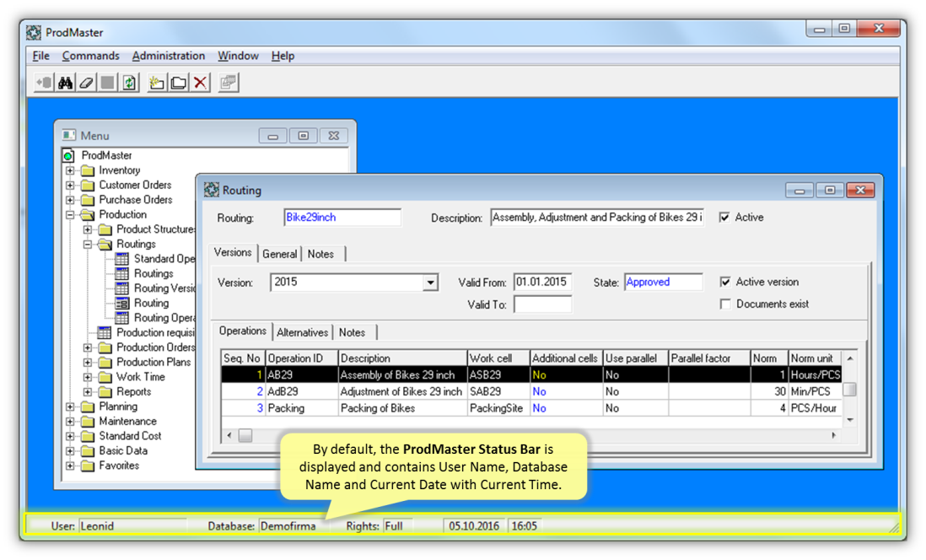This screenshot has height=560, width=926.
Task: Click the cascaded windows toolbar icon
Action: [x=228, y=83]
